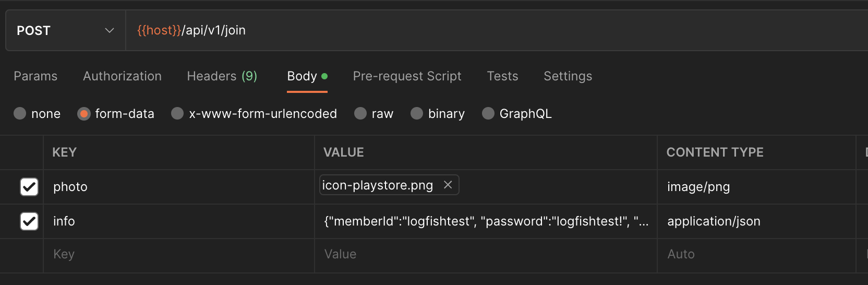
Task: Pick the GraphQL body option
Action: tap(488, 114)
